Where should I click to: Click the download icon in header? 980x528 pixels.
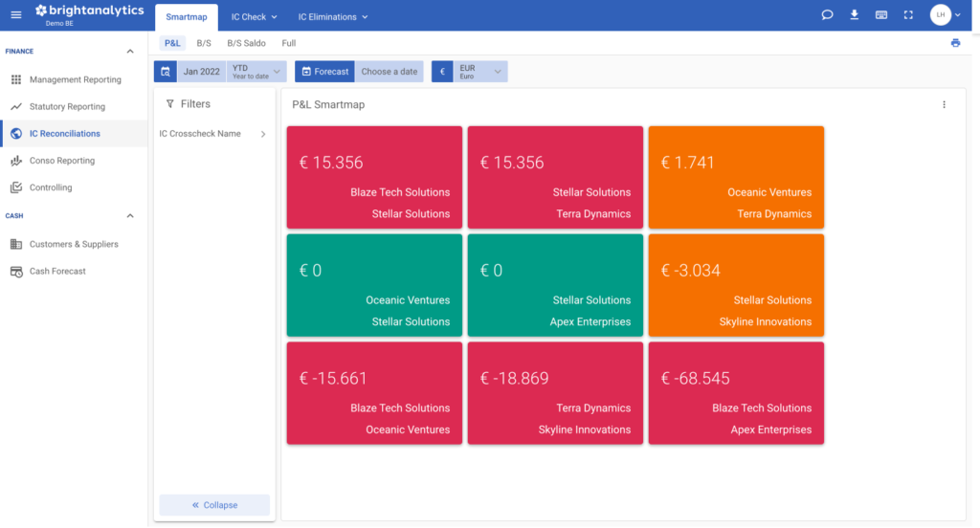pyautogui.click(x=854, y=15)
